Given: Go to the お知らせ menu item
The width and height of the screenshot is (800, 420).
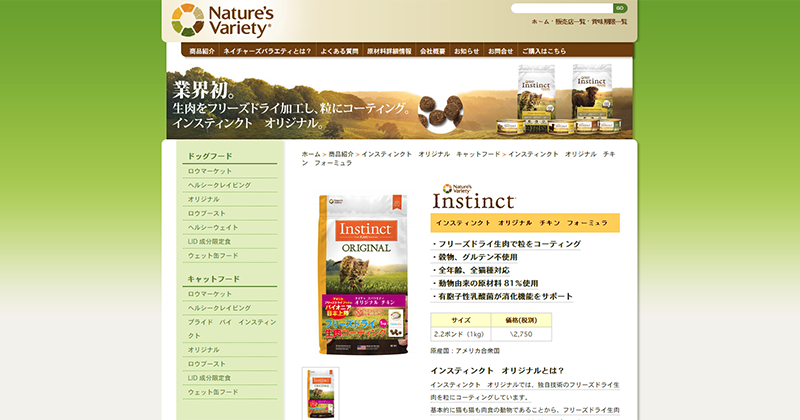Looking at the screenshot, I should pos(467,51).
